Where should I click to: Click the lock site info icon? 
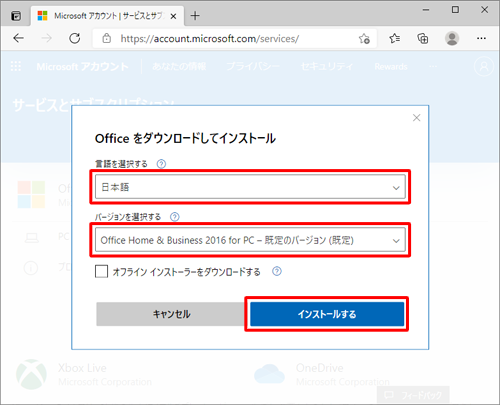point(106,38)
